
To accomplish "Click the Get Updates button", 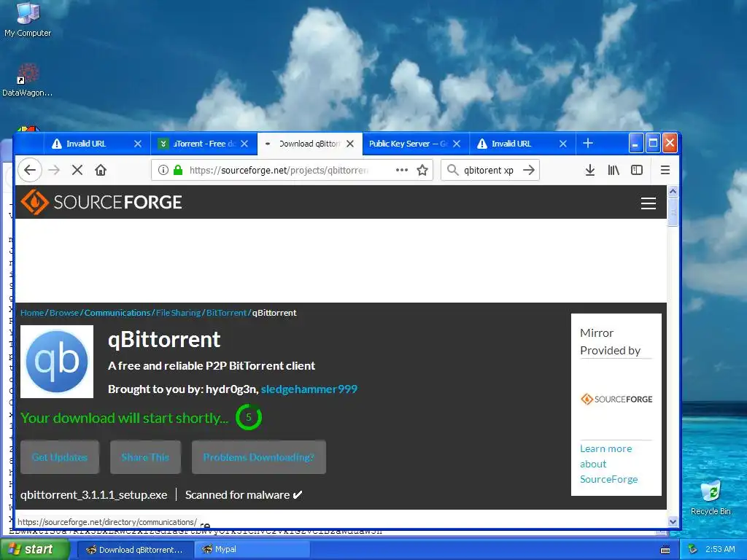I will point(60,457).
